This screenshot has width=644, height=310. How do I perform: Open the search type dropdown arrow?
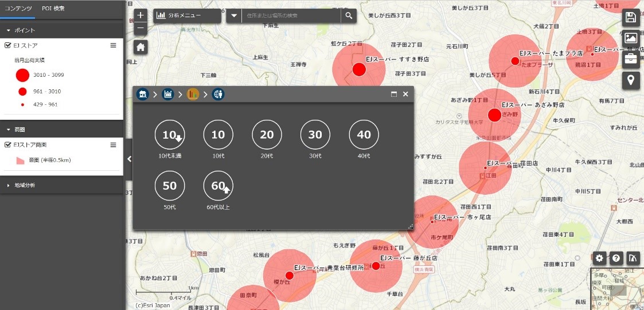click(x=234, y=15)
